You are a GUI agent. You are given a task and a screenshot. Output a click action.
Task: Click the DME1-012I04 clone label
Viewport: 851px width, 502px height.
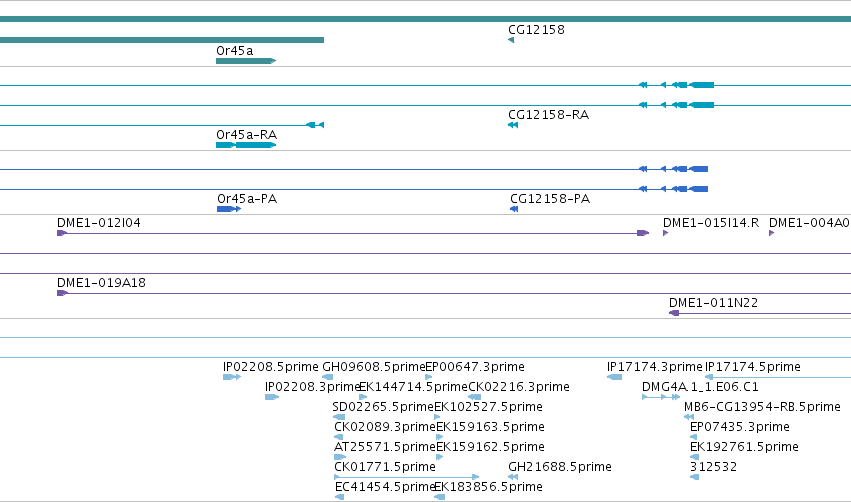[99, 223]
